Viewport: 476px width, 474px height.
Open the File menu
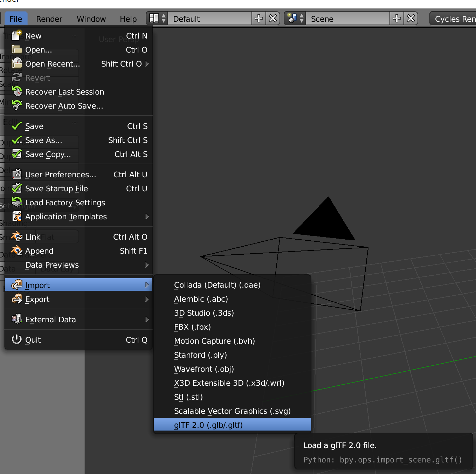(16, 19)
